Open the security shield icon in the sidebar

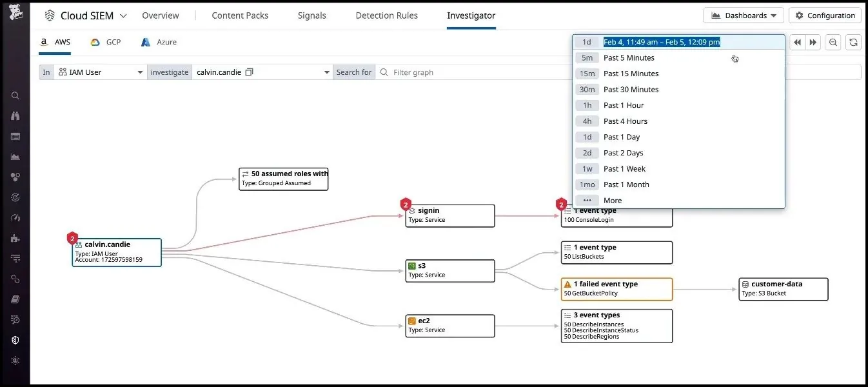15,340
